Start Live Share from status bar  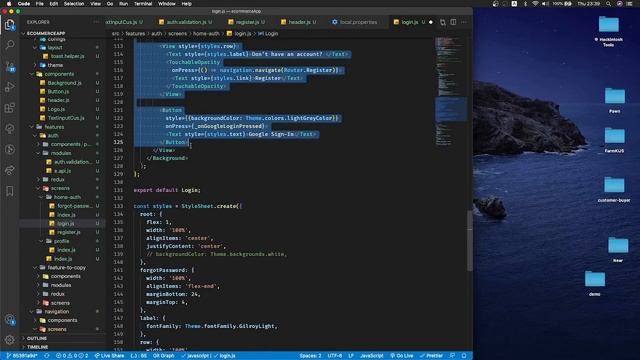109,356
